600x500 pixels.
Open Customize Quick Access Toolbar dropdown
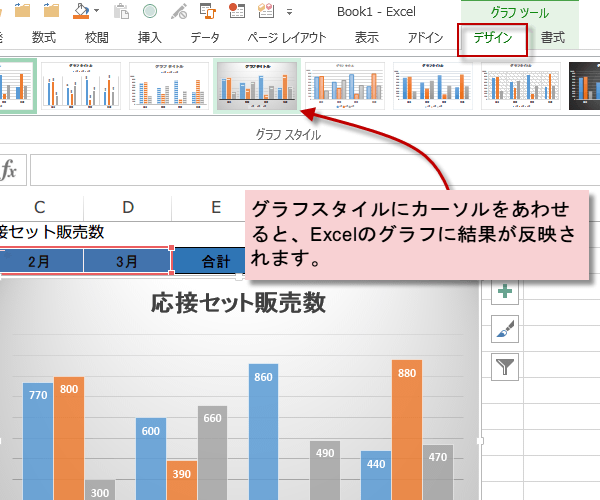coord(290,12)
